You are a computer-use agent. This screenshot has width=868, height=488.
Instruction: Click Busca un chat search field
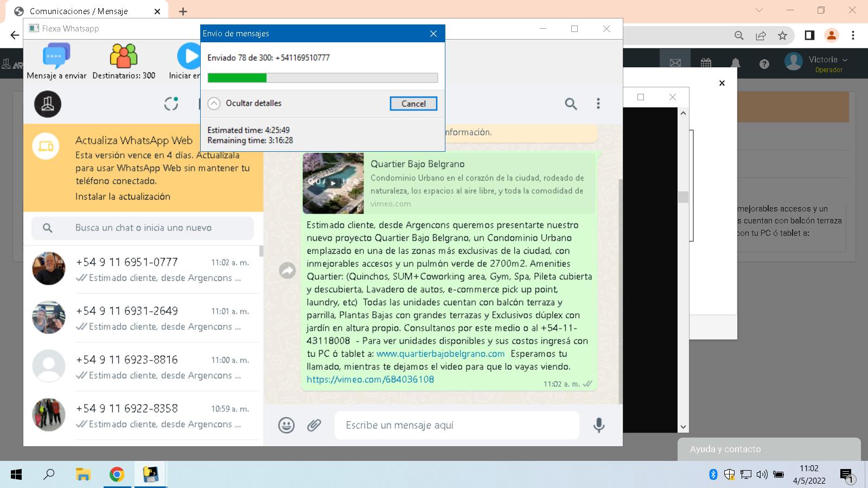pyautogui.click(x=143, y=228)
